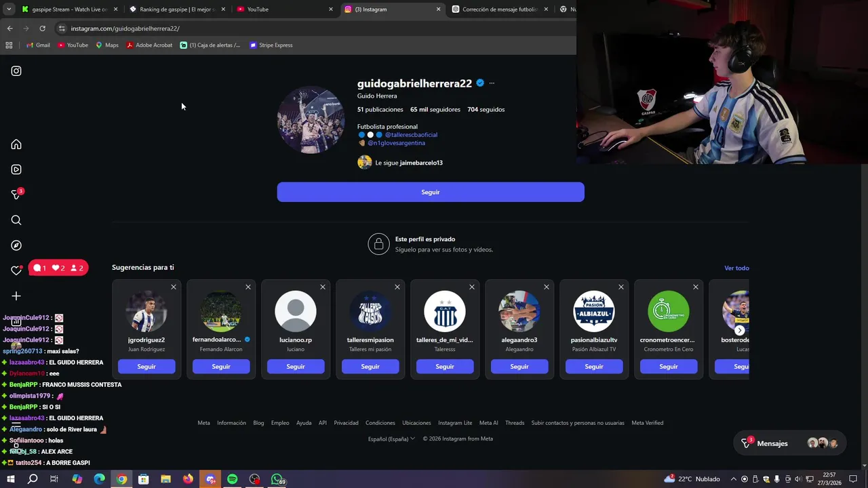Open Maps bookmark
Screen dimensions: 868x488
tap(107, 45)
